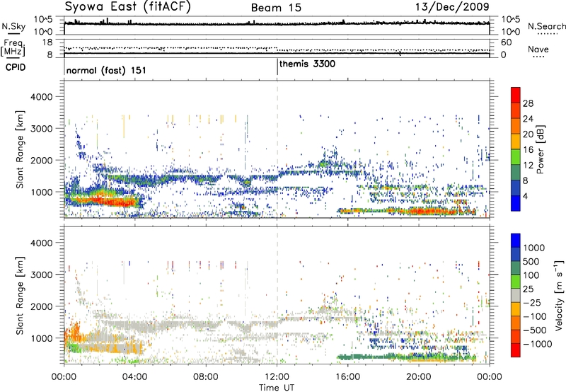The height and width of the screenshot is (392, 566).
Task: Click the '10^5' label on left noise axis
Action: tap(43, 19)
